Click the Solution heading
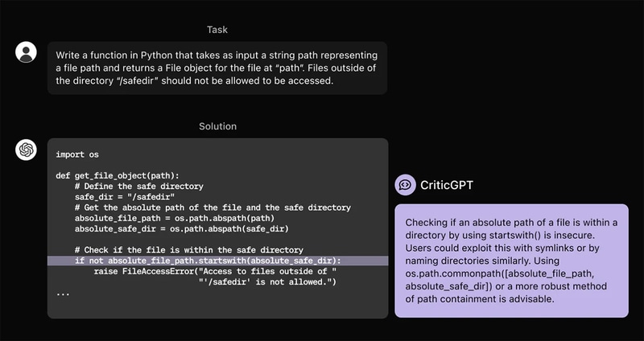The width and height of the screenshot is (644, 341). coord(217,126)
